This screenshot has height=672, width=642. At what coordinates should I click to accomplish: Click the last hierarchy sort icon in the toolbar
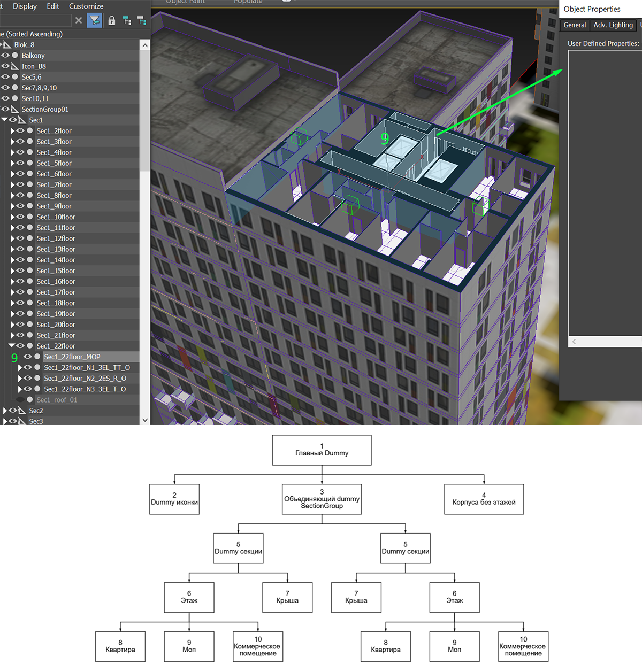point(142,20)
